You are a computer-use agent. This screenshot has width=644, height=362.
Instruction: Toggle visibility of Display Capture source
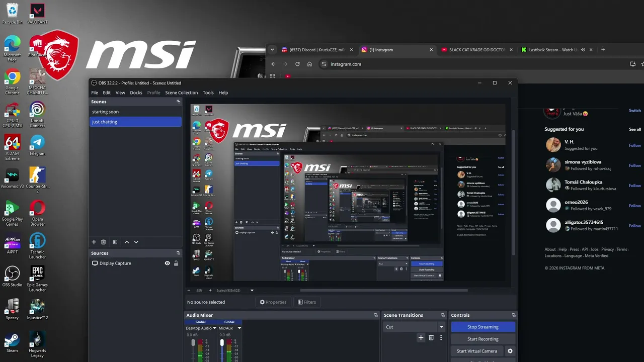click(168, 263)
